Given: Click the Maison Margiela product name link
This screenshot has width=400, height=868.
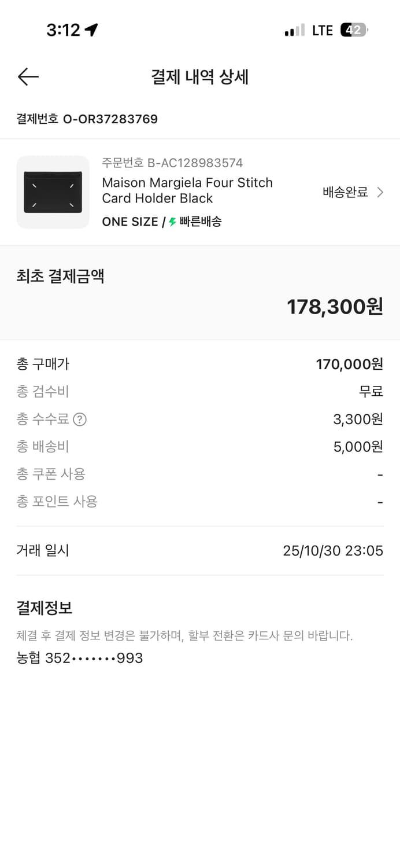Looking at the screenshot, I should click(187, 190).
